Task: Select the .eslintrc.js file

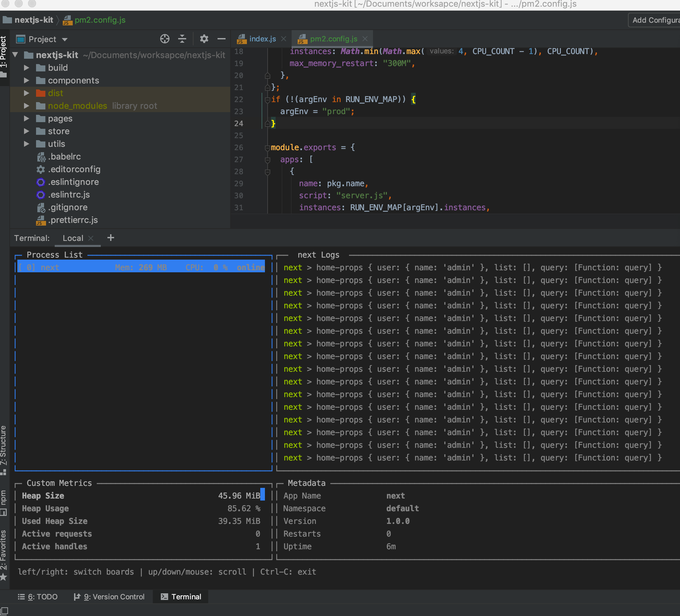Action: pyautogui.click(x=69, y=195)
